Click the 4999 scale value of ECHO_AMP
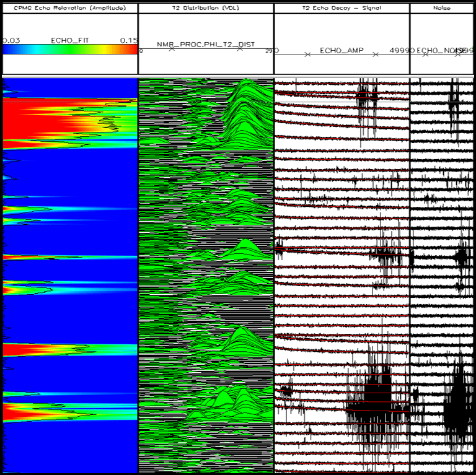The height and width of the screenshot is (475, 476). pos(399,50)
